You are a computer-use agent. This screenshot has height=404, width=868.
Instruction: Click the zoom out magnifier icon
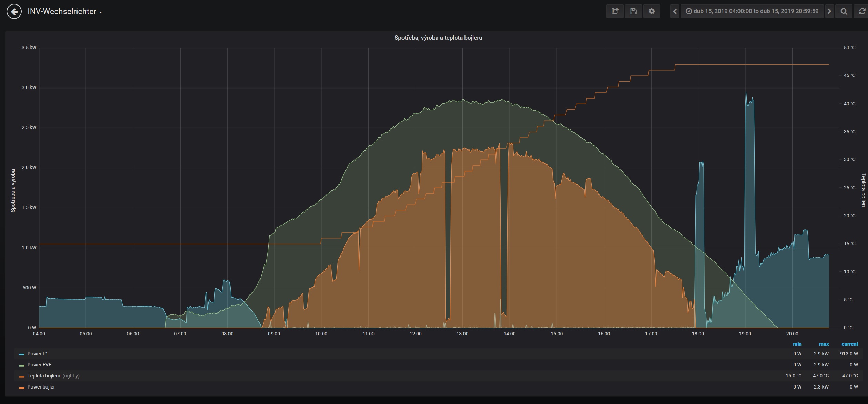tap(844, 11)
